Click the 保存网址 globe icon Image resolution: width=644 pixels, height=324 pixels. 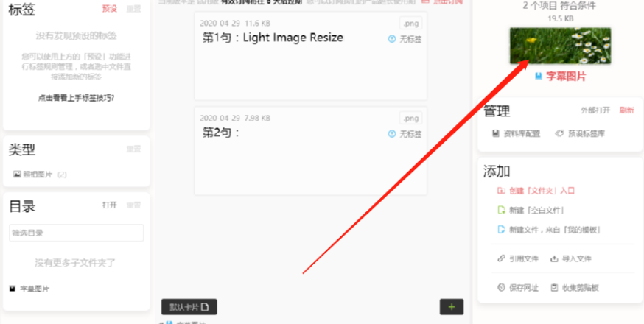tap(500, 287)
